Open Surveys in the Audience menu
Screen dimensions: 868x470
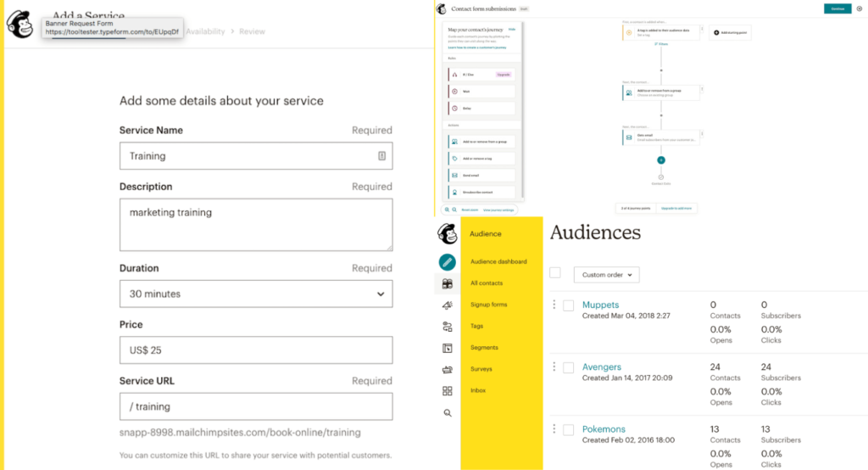point(481,369)
